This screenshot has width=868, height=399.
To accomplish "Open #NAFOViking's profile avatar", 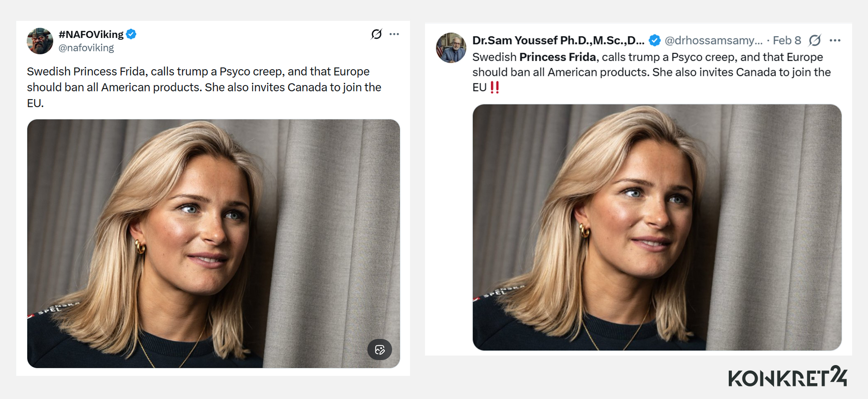I will click(40, 41).
